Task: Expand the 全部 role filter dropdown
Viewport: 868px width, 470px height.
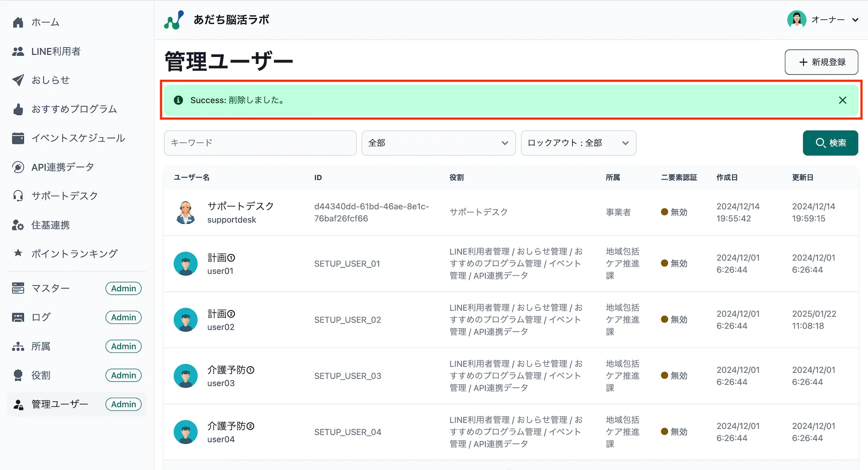Action: [x=438, y=143]
